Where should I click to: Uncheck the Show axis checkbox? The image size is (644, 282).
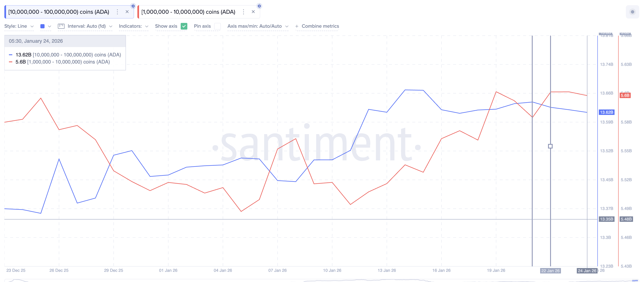point(184,26)
